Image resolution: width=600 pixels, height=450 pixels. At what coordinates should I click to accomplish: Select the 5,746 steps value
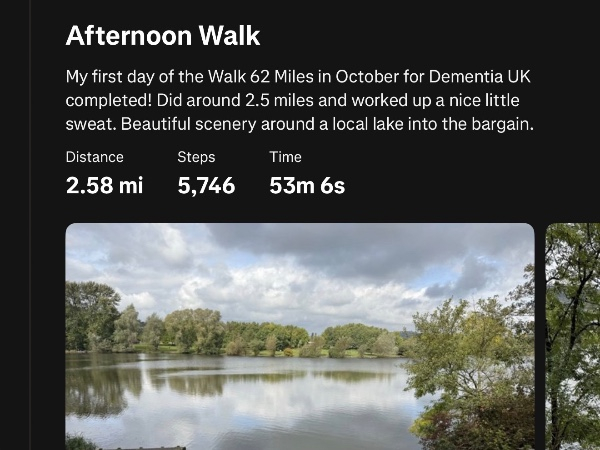click(x=206, y=185)
